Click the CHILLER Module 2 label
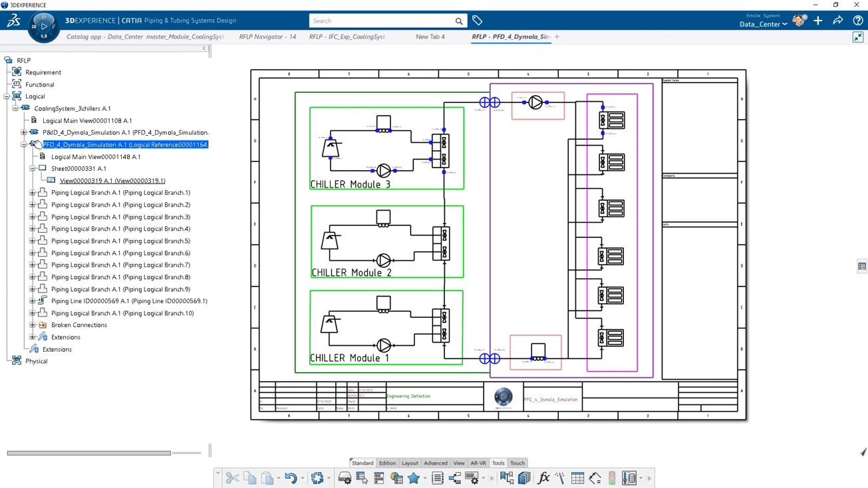The height and width of the screenshot is (488, 868). point(351,273)
